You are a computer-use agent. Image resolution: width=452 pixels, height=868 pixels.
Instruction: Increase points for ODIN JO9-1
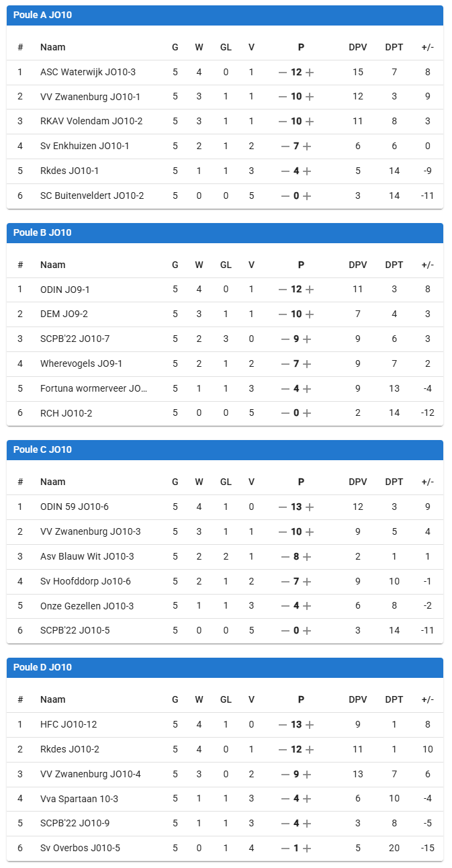tap(310, 290)
